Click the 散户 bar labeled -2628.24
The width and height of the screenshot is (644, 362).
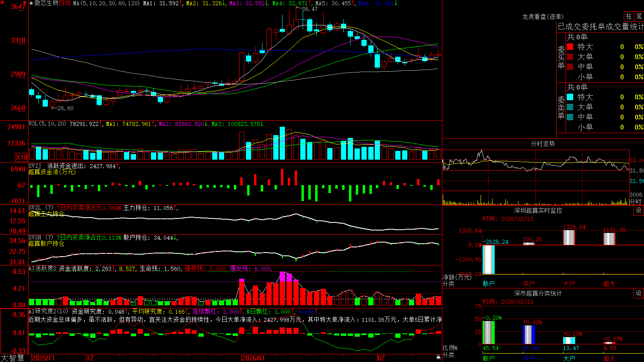489,259
